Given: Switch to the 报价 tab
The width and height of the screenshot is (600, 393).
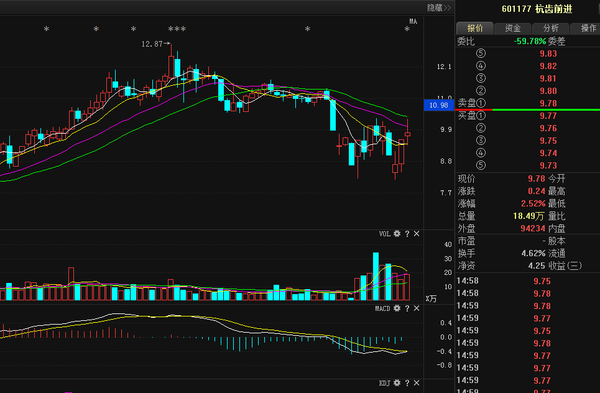Looking at the screenshot, I should click(x=475, y=28).
